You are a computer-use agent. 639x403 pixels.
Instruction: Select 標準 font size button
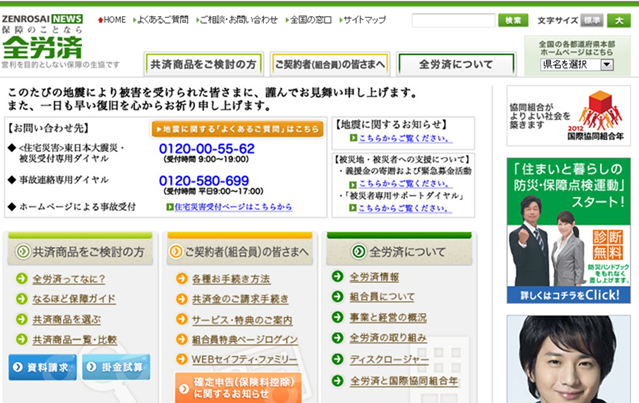(x=593, y=20)
